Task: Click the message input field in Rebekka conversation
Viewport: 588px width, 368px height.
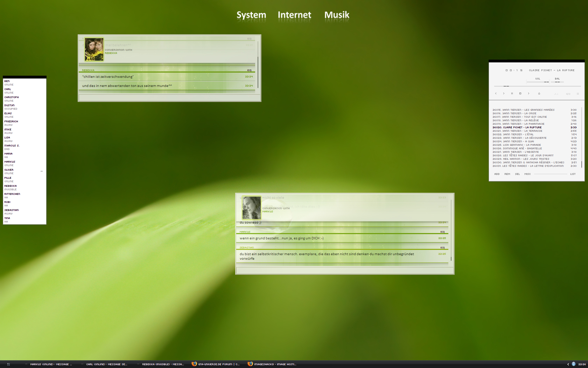Action: (169, 97)
